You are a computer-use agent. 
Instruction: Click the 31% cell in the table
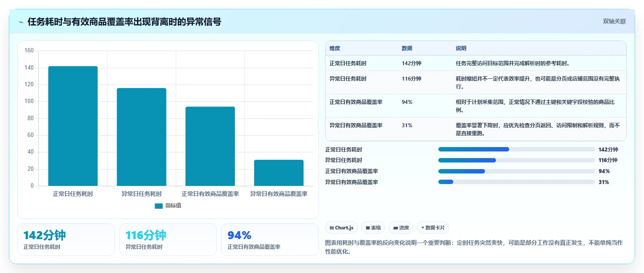click(x=407, y=125)
